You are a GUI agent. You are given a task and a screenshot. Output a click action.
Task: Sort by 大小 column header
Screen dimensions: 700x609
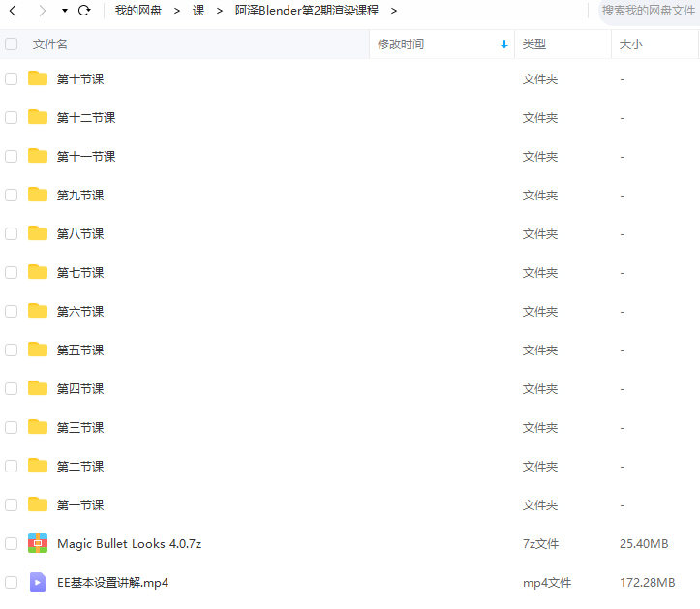[630, 45]
